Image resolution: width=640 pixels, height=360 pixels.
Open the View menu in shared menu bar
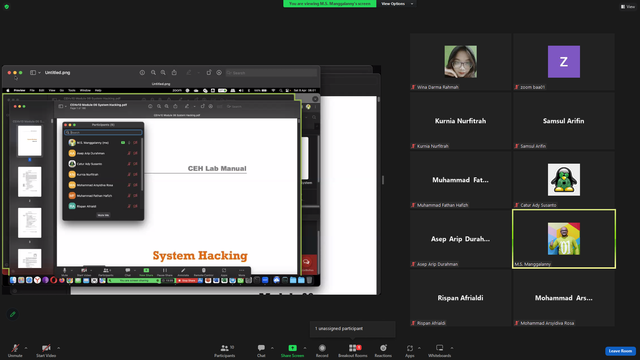(x=52, y=90)
